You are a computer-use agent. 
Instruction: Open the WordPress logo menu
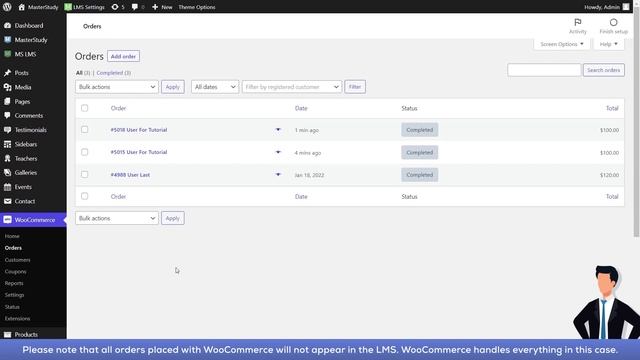(7, 7)
